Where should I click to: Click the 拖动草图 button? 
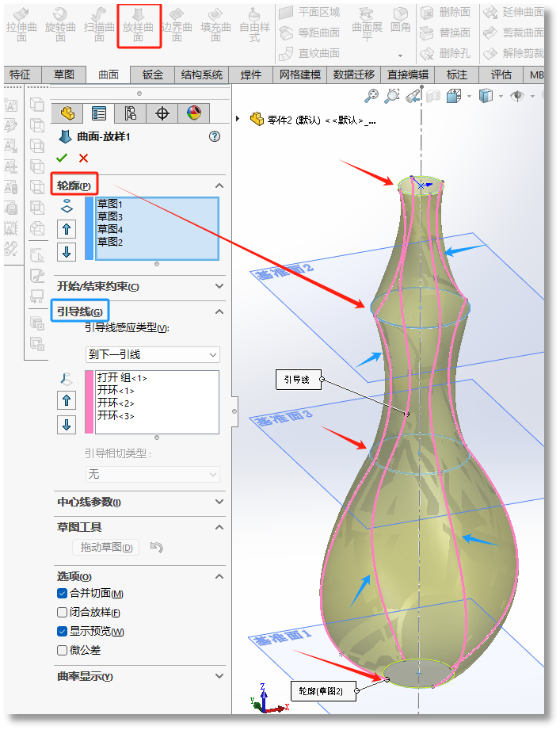pos(106,547)
